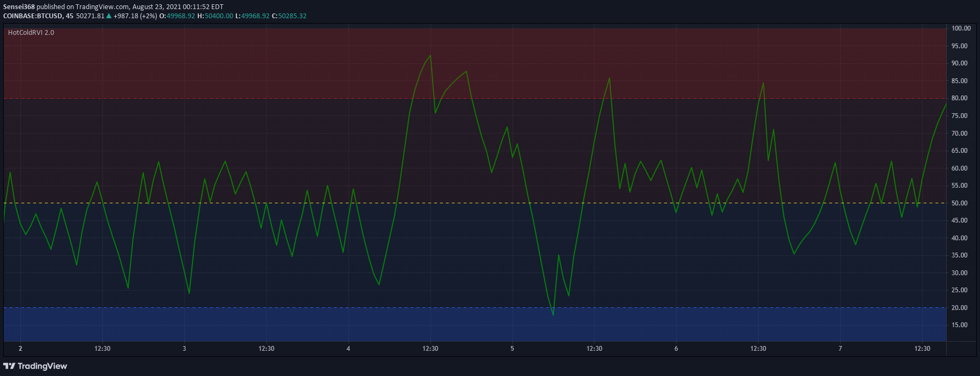The image size is (980, 376).
Task: Click the low value L:49968.92
Action: coord(253,16)
